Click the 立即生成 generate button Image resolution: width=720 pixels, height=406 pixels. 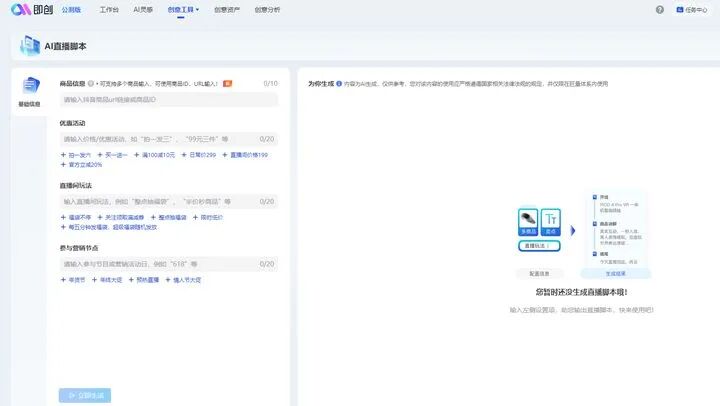tap(85, 395)
